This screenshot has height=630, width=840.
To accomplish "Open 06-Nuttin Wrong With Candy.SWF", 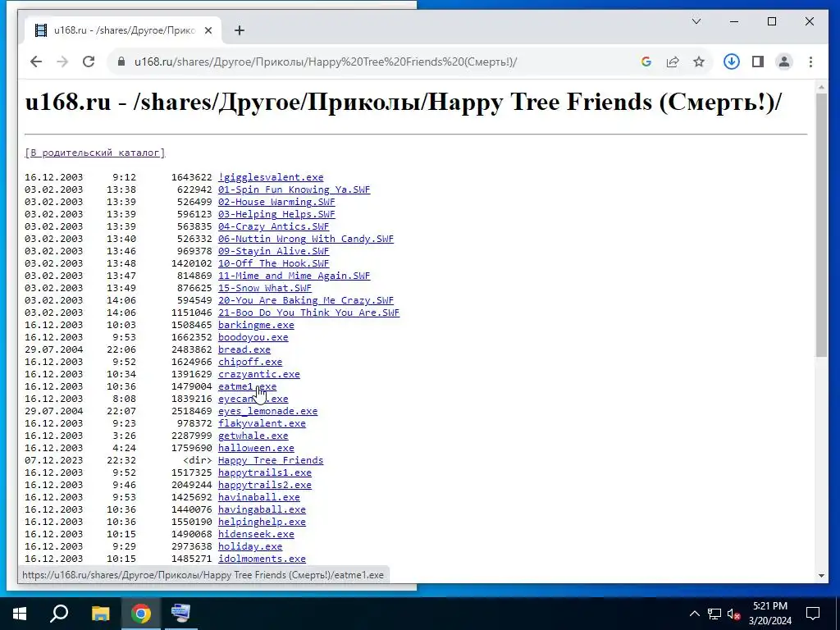I will click(x=306, y=239).
